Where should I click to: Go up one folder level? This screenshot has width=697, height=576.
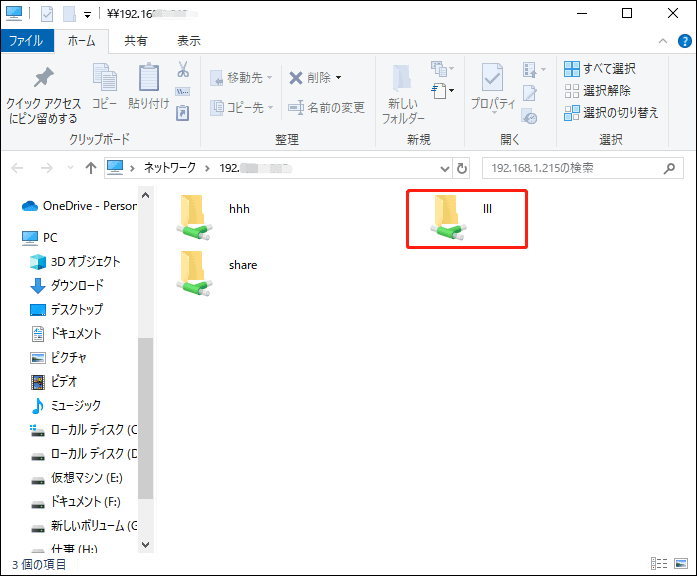click(91, 168)
